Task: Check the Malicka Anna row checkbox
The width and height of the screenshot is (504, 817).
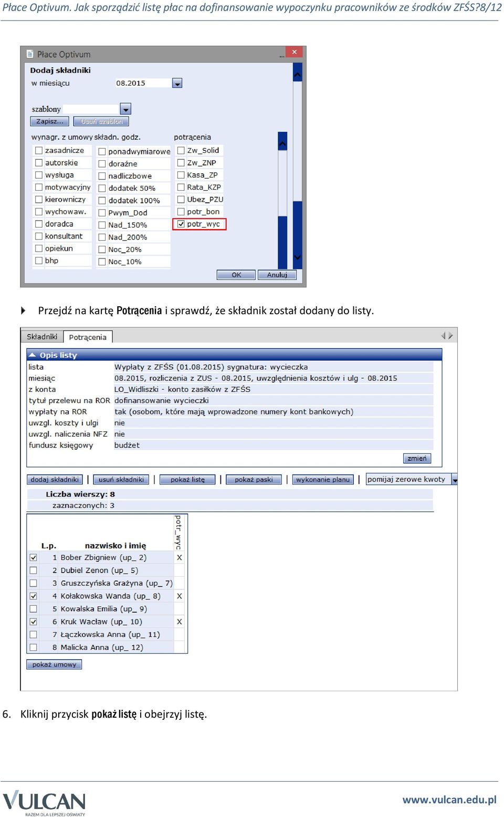Action: tap(34, 647)
